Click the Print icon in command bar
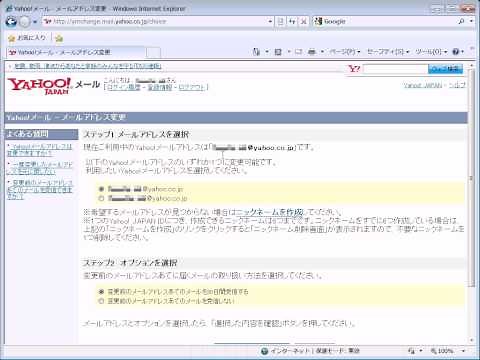The height and width of the screenshot is (360, 480). point(312,52)
